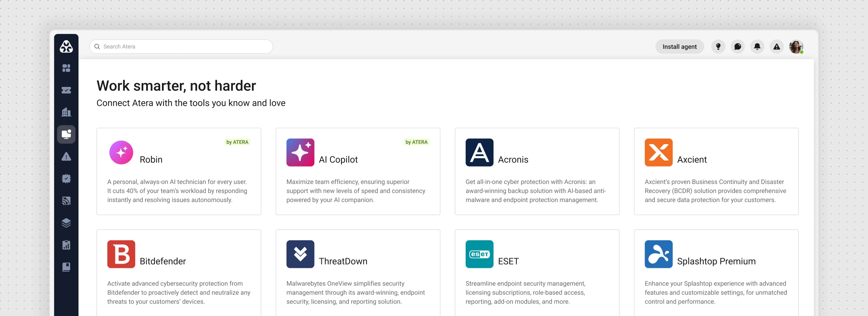This screenshot has width=868, height=316.
Task: Click the Install agent button
Action: 680,47
